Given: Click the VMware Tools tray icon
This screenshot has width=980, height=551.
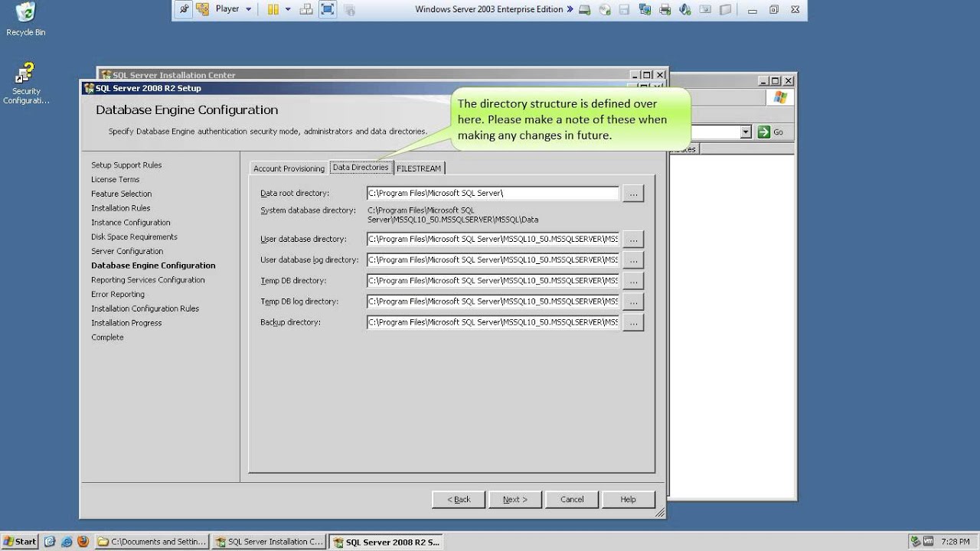Looking at the screenshot, I should [929, 541].
